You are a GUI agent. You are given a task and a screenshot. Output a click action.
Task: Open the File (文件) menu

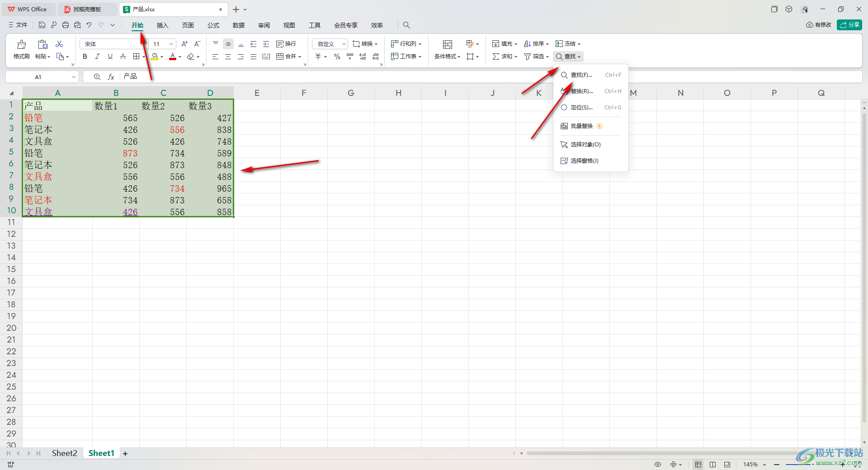coord(18,25)
